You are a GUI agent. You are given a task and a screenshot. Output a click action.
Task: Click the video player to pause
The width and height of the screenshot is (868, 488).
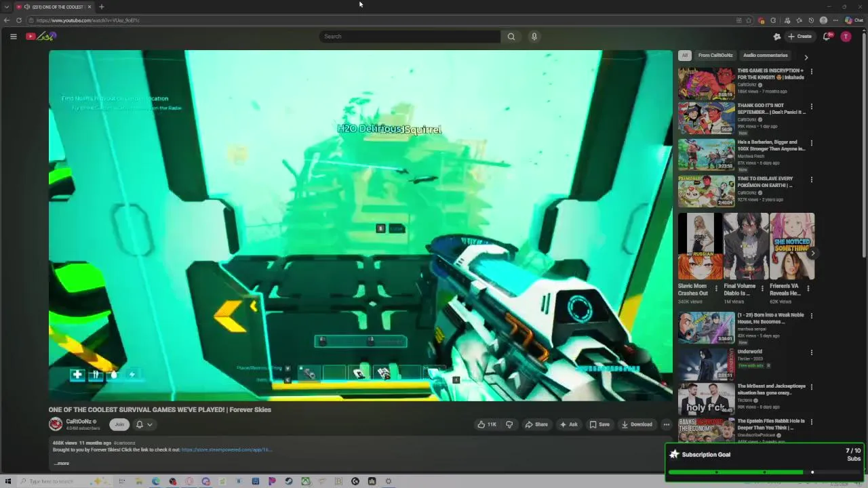(x=360, y=226)
